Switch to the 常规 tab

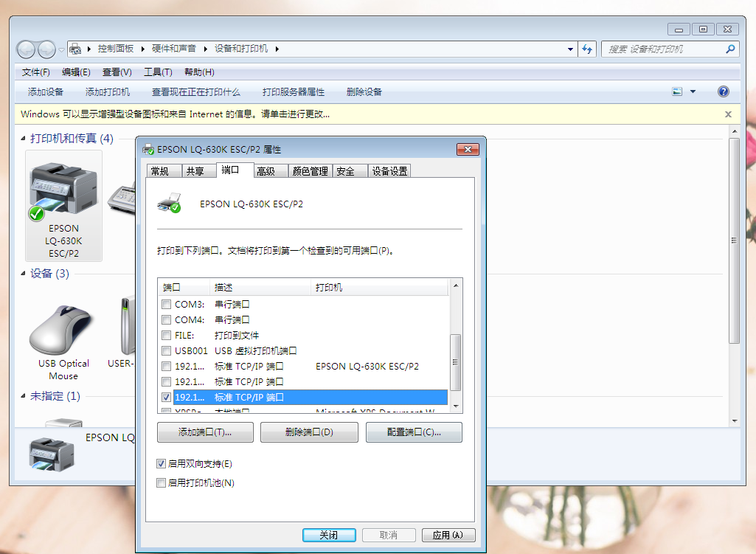click(164, 171)
